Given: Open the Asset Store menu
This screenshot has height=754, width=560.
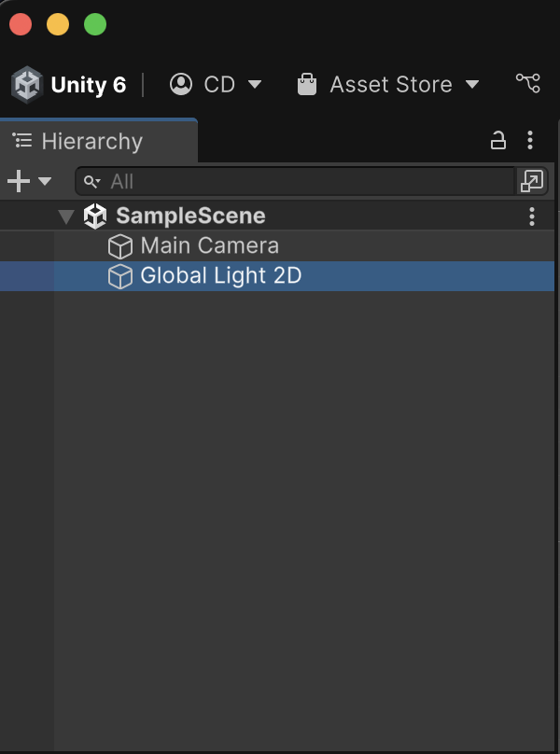Looking at the screenshot, I should tap(388, 85).
